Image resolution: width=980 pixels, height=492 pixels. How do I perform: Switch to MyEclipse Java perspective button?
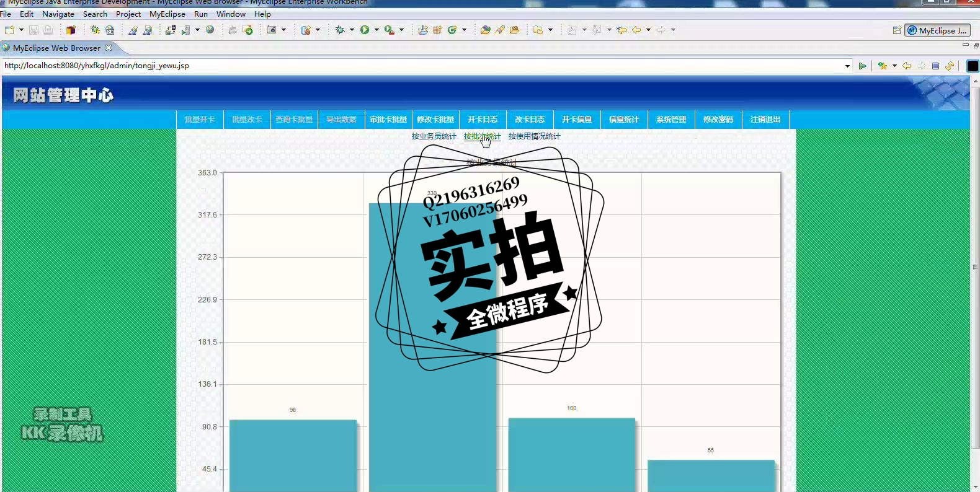pos(937,30)
